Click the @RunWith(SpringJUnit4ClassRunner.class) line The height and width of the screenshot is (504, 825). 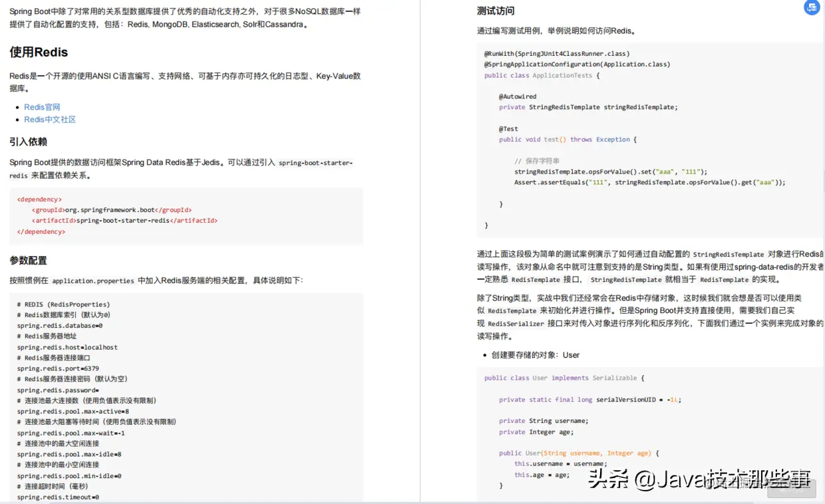(557, 54)
